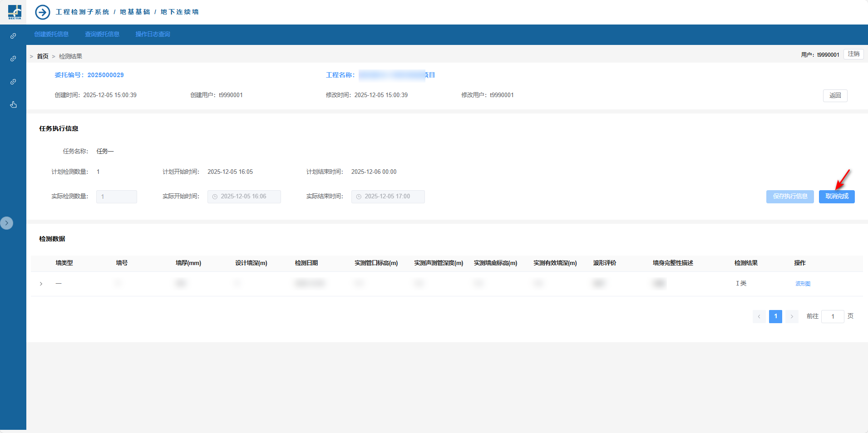The width and height of the screenshot is (868, 433).
Task: Click the link icon directly above hand icon
Action: tap(13, 82)
